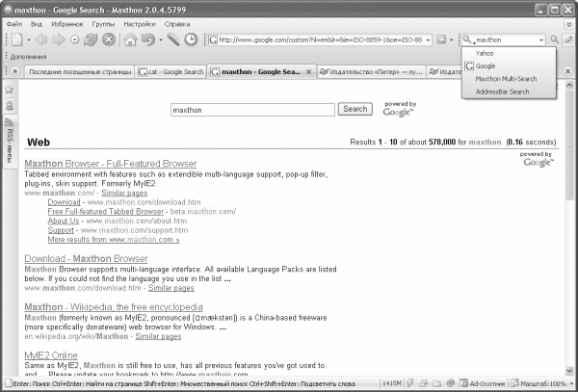578x392 pixels.
Task: Switch to first Издательство «Питер» tab
Action: [372, 72]
